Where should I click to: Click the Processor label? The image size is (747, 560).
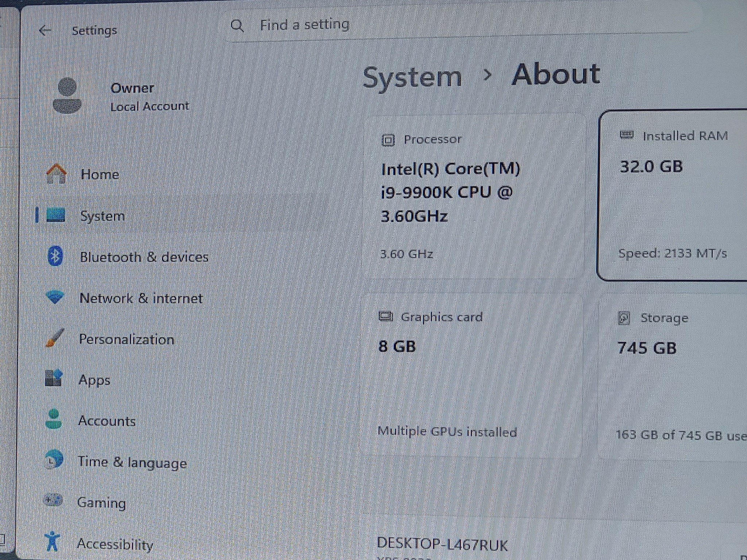tap(433, 139)
